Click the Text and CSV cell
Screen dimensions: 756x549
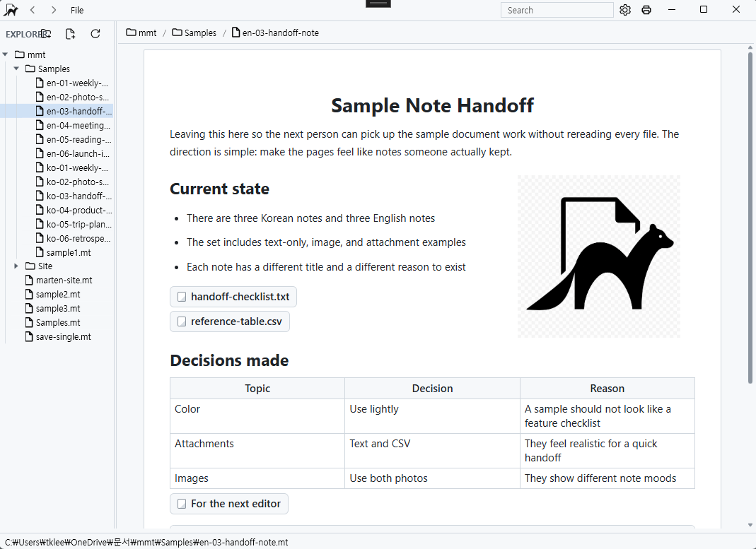pyautogui.click(x=433, y=451)
